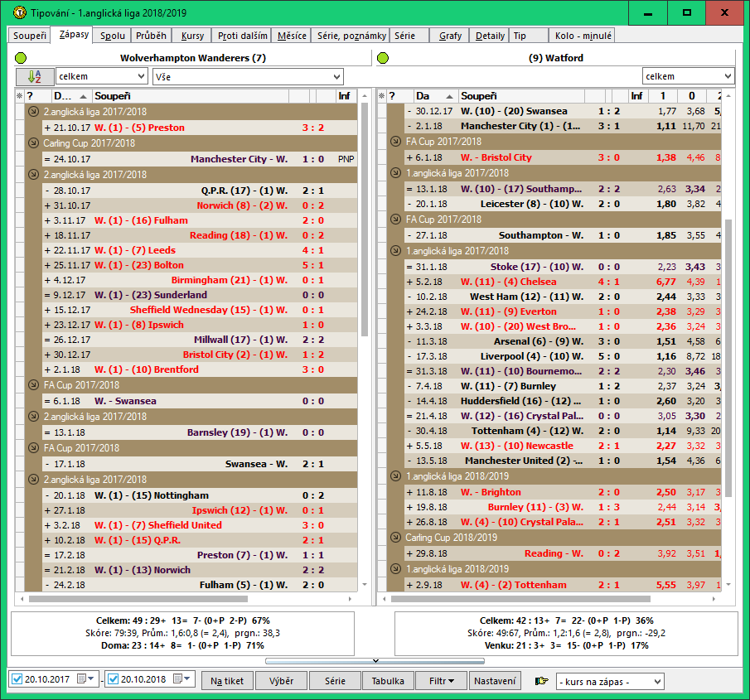Click the Tipování app icon in title bar
750x700 pixels.
(20, 12)
